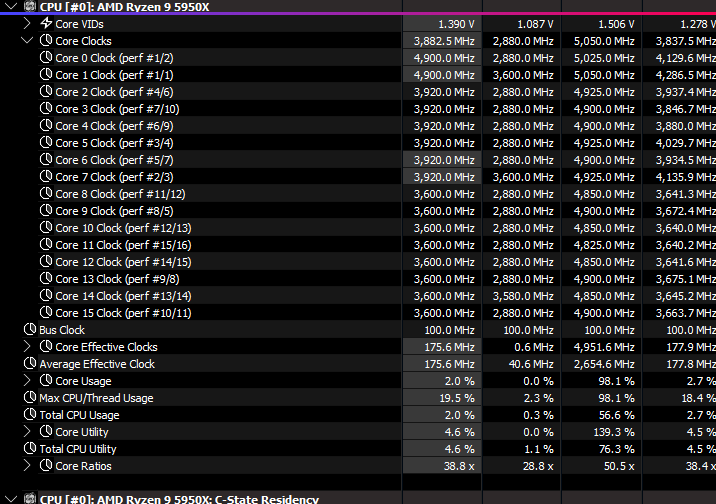The width and height of the screenshot is (716, 504).
Task: Click the 5,050.0 MHz maximum for Core 1 Clock
Action: (604, 75)
